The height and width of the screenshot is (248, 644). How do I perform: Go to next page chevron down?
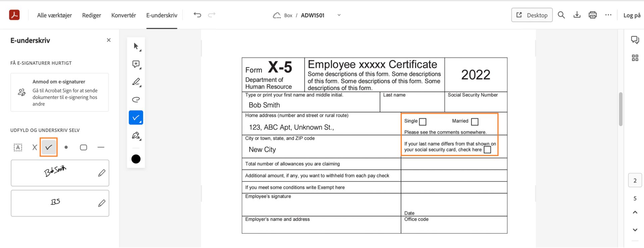pos(635,230)
